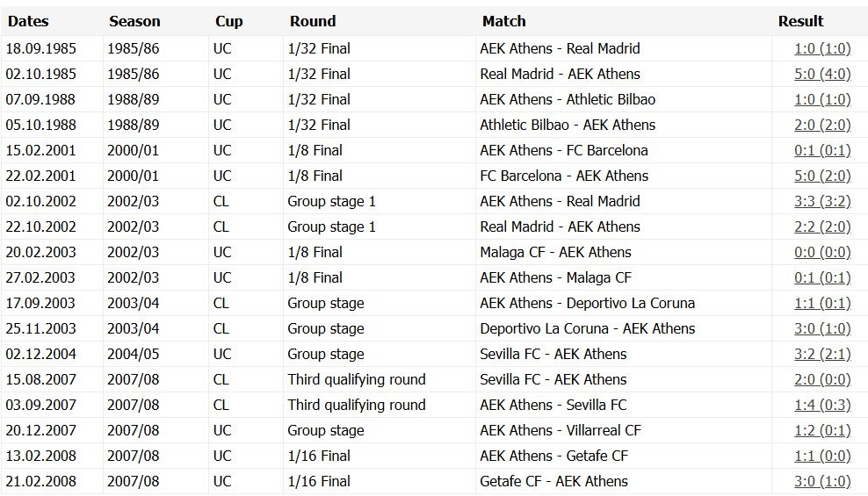
Task: Select the Malaga CF - AEK Athens match cell
Action: pyautogui.click(x=555, y=252)
